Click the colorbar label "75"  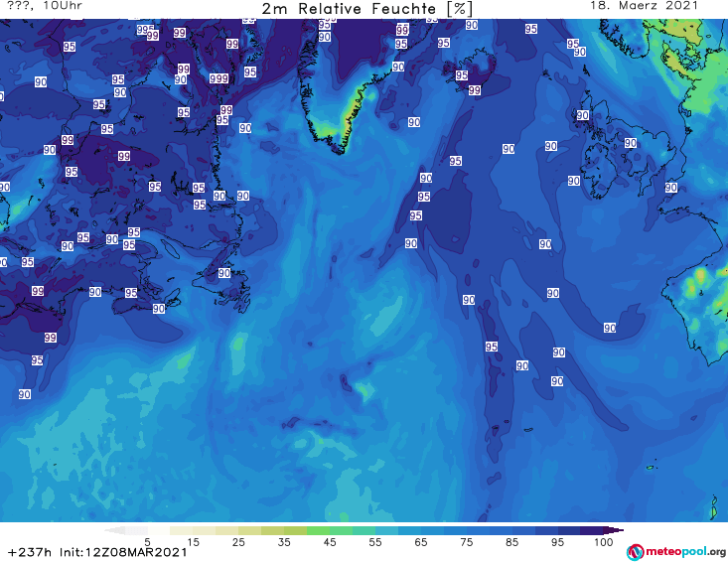point(466,542)
